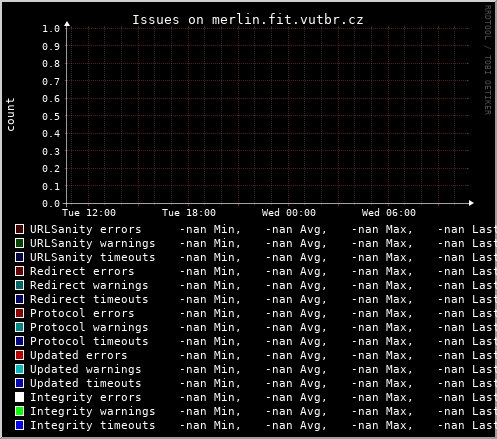The width and height of the screenshot is (497, 439).
Task: Click the Redirect warnings teal swatch
Action: click(20, 285)
